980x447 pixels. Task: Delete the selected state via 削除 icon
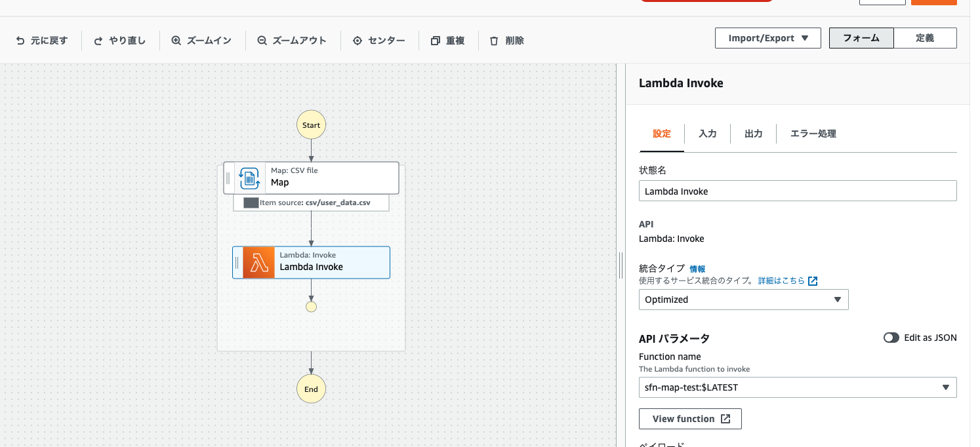(x=493, y=40)
